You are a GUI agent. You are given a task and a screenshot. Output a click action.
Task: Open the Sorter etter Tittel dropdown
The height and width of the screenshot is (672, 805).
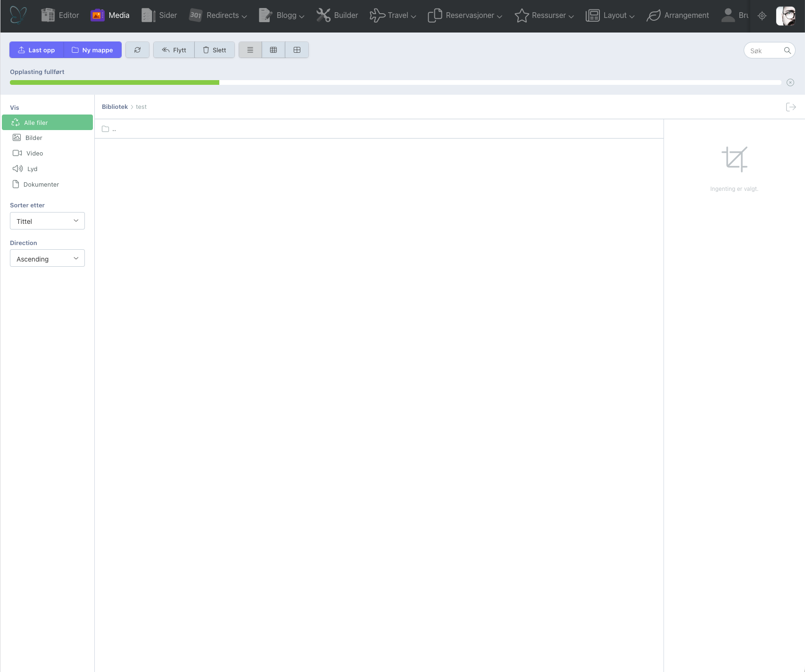[x=47, y=221]
